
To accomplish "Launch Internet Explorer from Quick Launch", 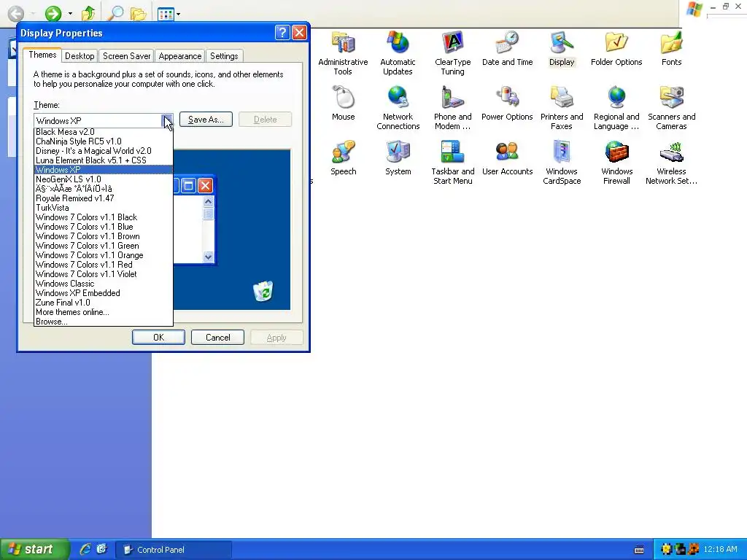I will [85, 549].
